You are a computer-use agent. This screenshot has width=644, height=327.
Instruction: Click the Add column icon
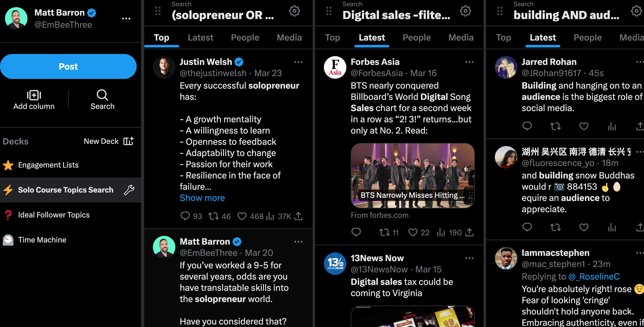point(34,95)
